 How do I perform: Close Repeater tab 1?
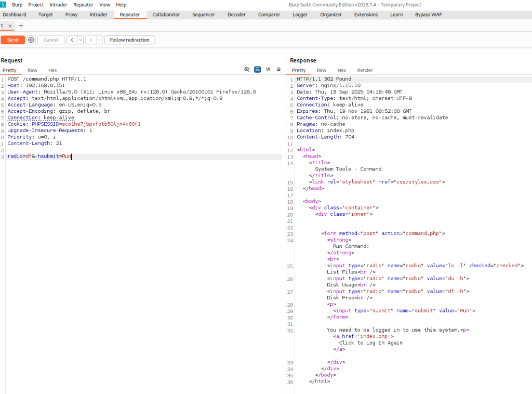click(10, 26)
